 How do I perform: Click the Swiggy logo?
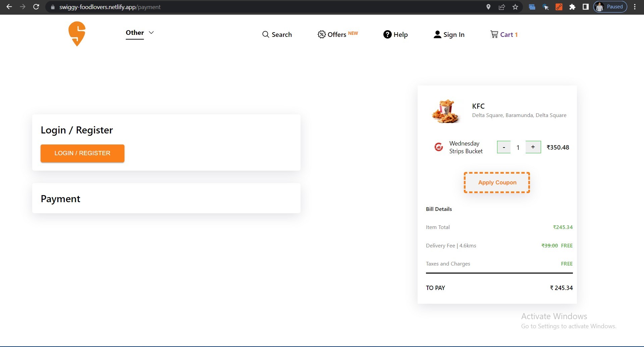(x=77, y=34)
